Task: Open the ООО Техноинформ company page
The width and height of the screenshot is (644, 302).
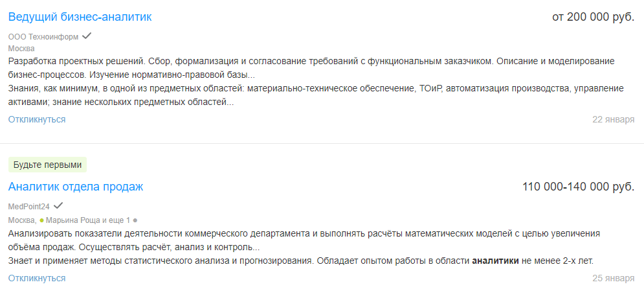Action: 43,36
